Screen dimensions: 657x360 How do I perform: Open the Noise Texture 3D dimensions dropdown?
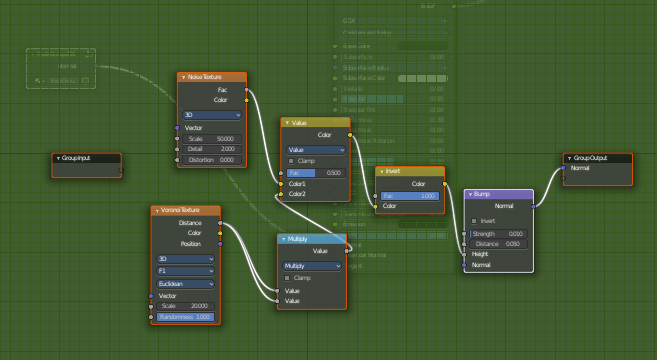click(212, 115)
